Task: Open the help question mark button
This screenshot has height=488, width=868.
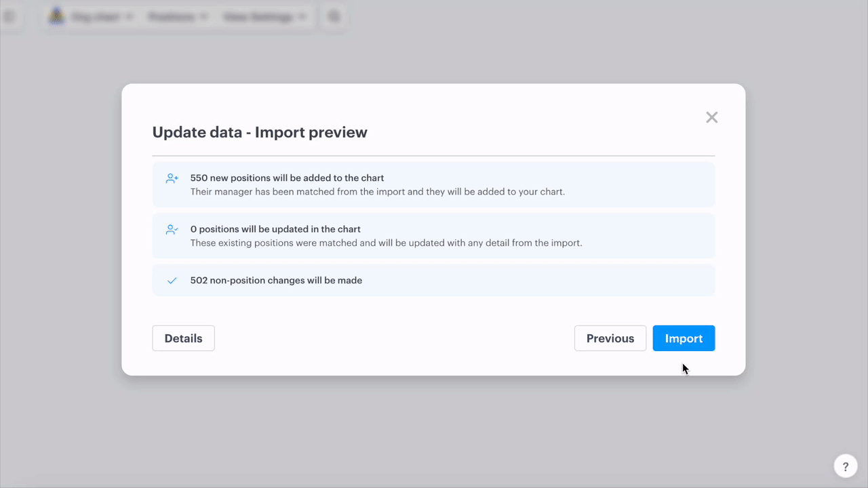Action: (845, 466)
